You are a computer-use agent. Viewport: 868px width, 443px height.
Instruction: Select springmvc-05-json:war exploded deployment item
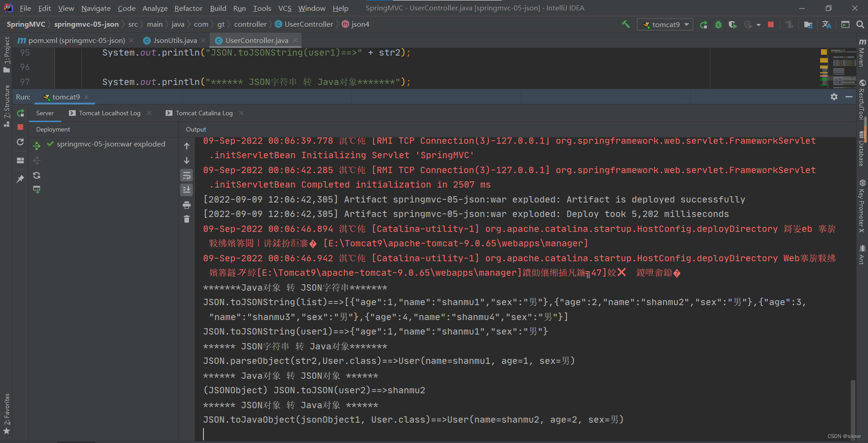tap(106, 144)
